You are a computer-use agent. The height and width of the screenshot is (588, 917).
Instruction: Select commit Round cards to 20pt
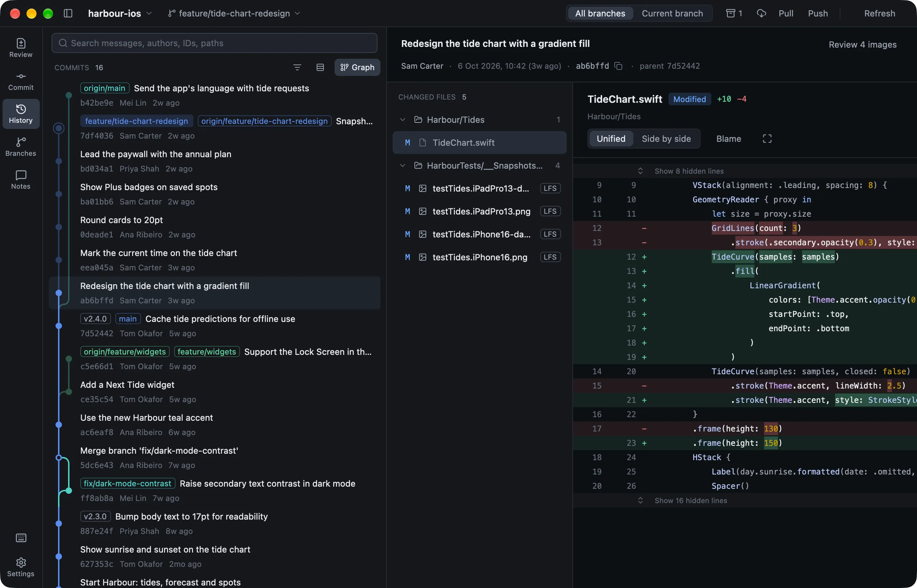(215, 227)
